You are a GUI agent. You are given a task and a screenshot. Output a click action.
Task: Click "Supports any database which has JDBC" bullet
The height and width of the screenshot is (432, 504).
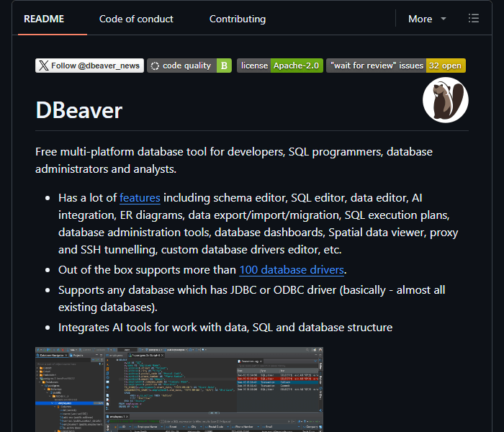pos(252,299)
